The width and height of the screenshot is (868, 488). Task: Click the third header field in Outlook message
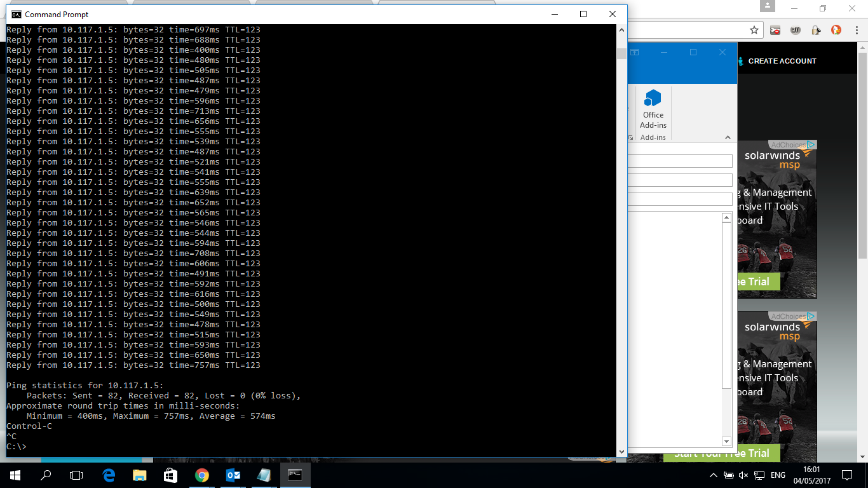[680, 200]
